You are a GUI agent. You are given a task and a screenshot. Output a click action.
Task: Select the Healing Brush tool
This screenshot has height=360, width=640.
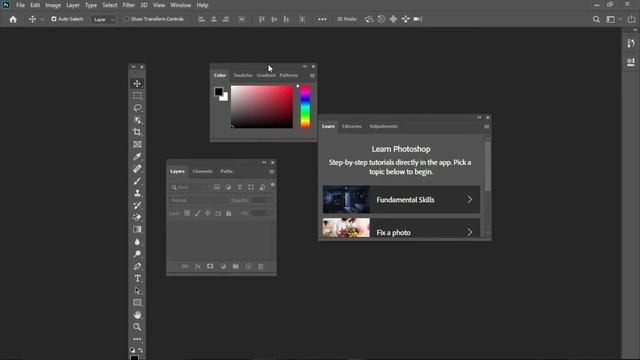tap(137, 169)
